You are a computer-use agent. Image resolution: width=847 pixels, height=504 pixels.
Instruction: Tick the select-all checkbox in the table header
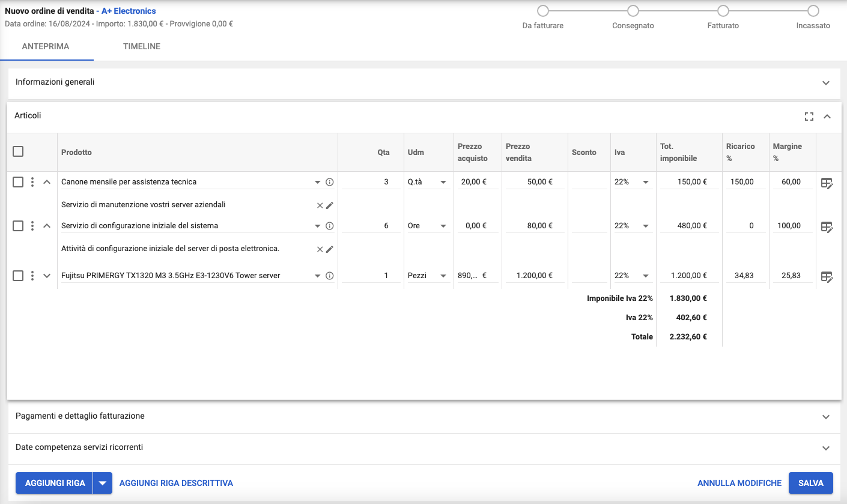pyautogui.click(x=18, y=152)
